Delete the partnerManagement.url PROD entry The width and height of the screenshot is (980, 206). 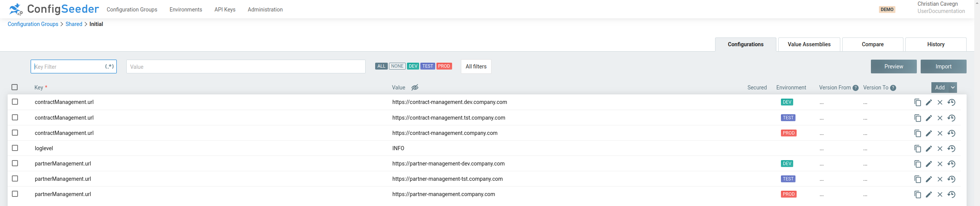click(940, 195)
